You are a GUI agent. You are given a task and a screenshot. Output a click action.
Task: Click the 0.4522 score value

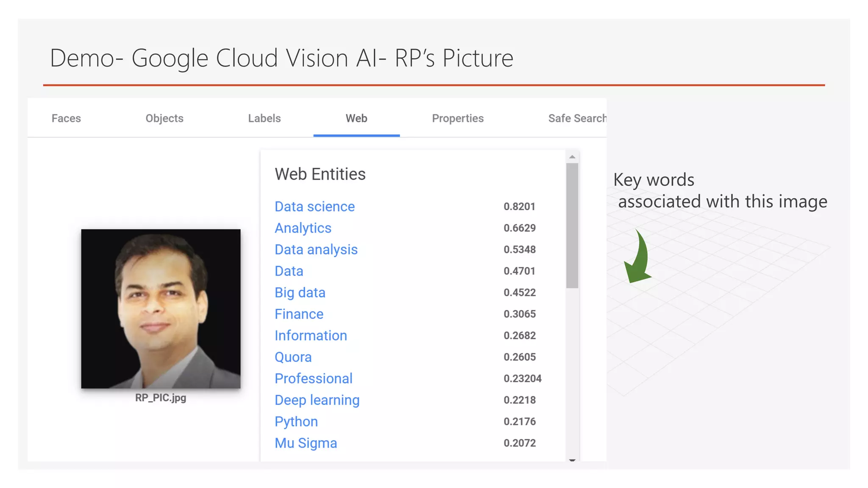(x=520, y=293)
